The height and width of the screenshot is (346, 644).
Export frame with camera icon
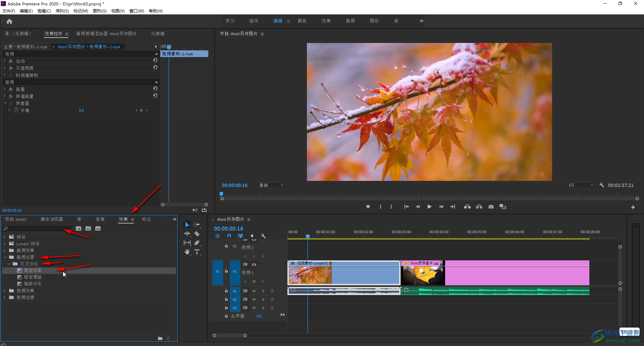pyautogui.click(x=491, y=207)
